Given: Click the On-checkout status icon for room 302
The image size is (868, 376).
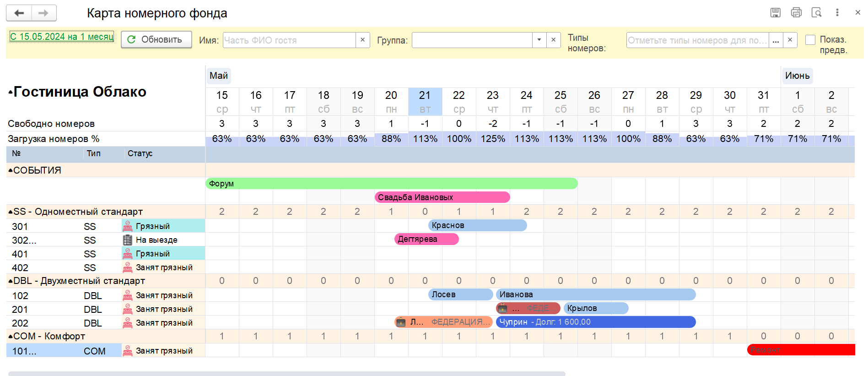Looking at the screenshot, I should tap(128, 240).
